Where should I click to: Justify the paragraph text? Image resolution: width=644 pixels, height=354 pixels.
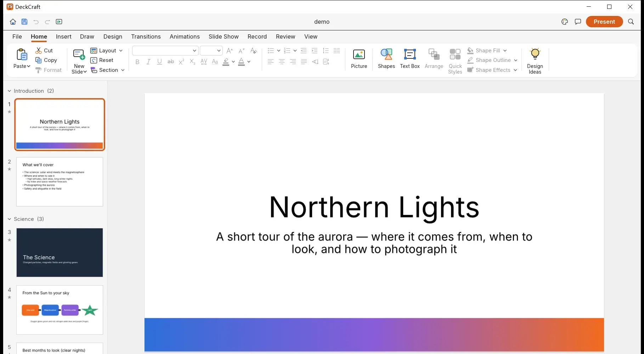click(304, 62)
